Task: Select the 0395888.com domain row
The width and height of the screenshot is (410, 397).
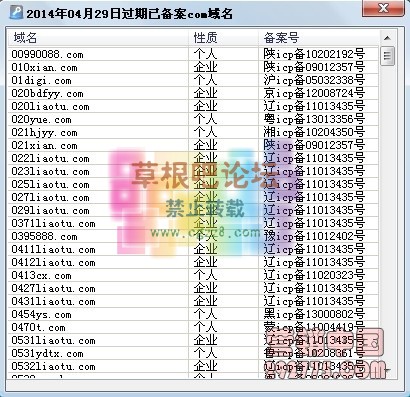Action: 193,236
